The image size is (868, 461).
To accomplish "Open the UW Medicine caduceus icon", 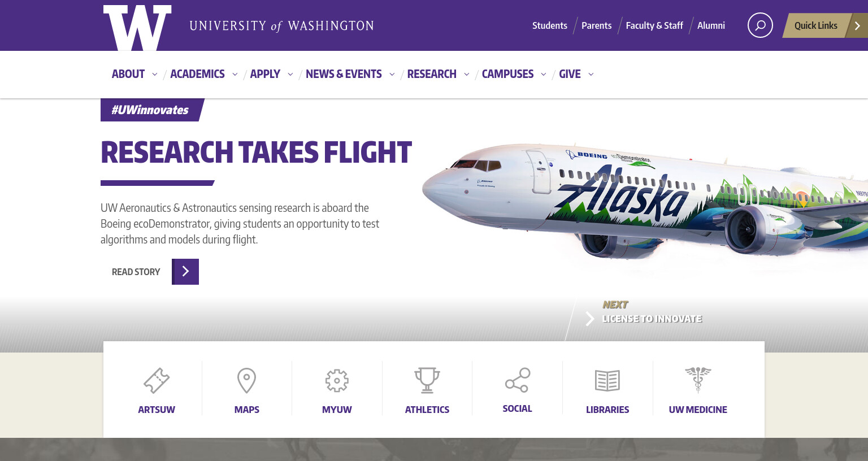I will click(698, 380).
